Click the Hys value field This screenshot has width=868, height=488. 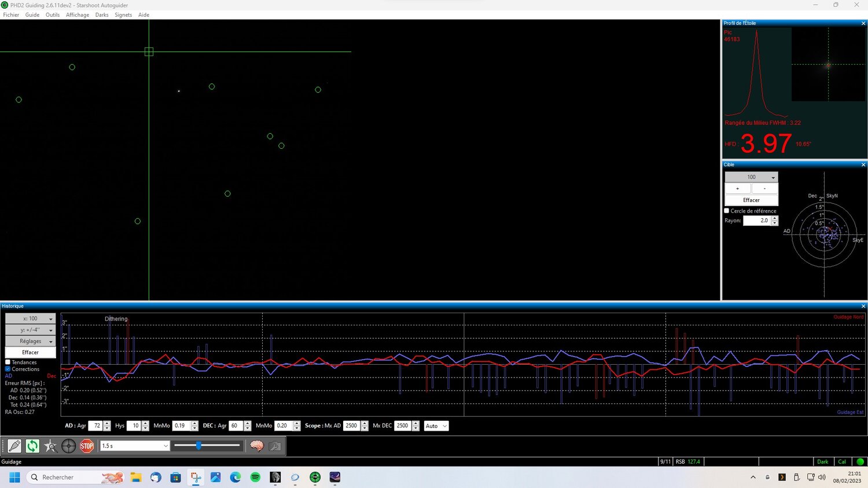click(134, 426)
